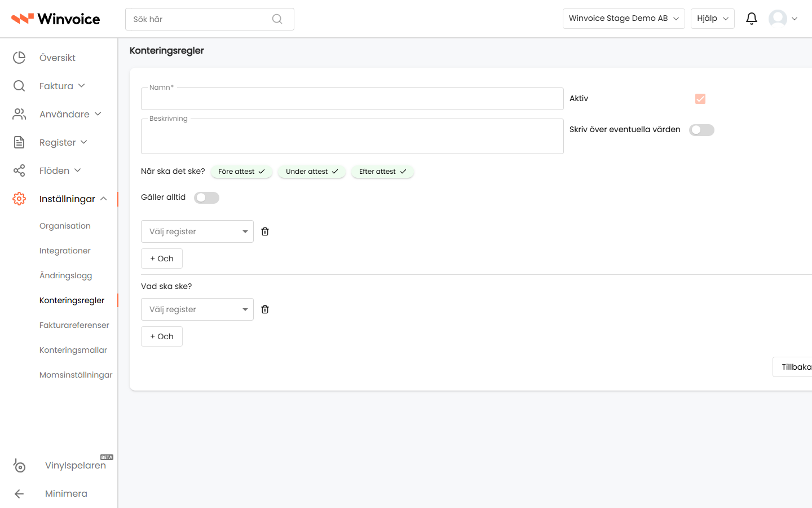Click the Flöden share icon
Screen dimensions: 812x508
(19, 170)
